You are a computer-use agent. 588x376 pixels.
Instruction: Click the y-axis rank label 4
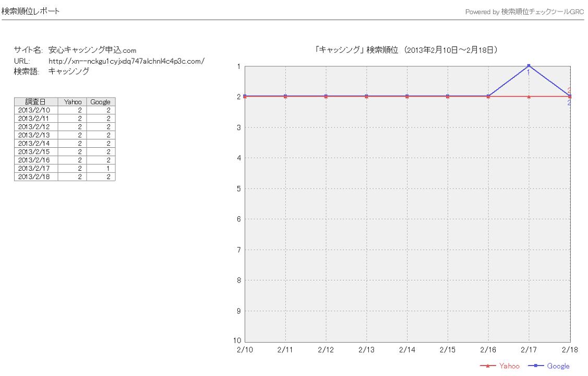click(239, 158)
